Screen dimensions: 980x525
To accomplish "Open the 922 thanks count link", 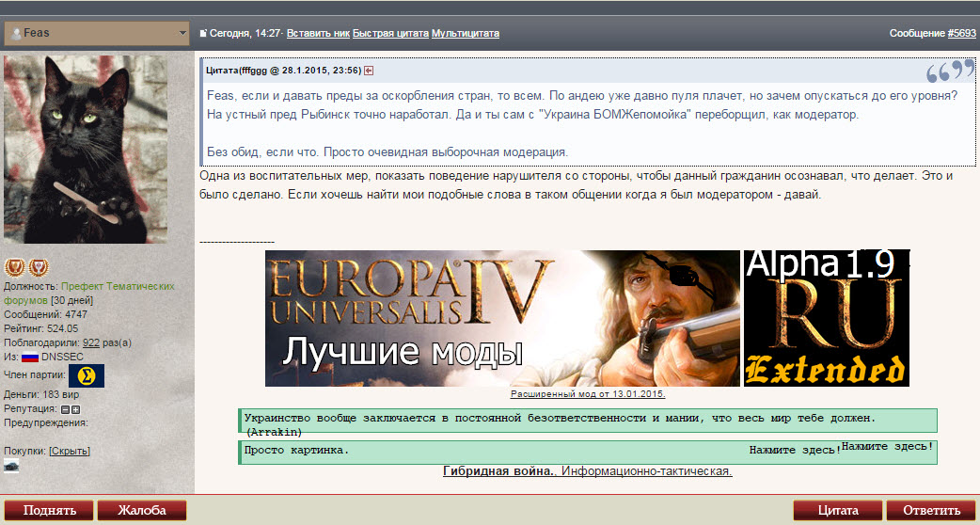I will coord(91,342).
